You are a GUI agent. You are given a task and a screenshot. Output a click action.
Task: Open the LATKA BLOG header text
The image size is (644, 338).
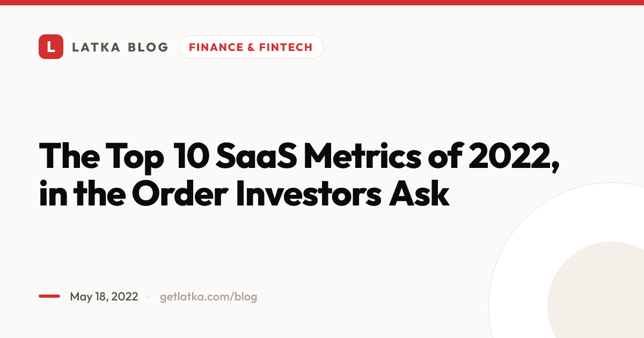point(120,47)
